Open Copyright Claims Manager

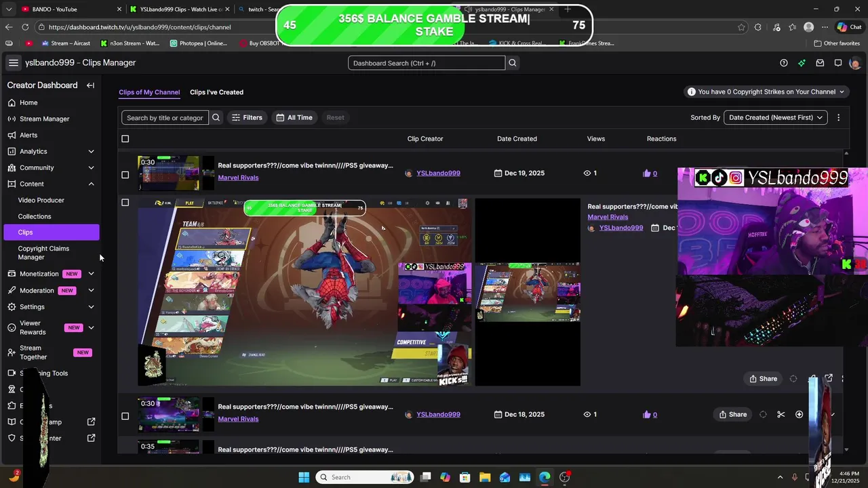[43, 253]
